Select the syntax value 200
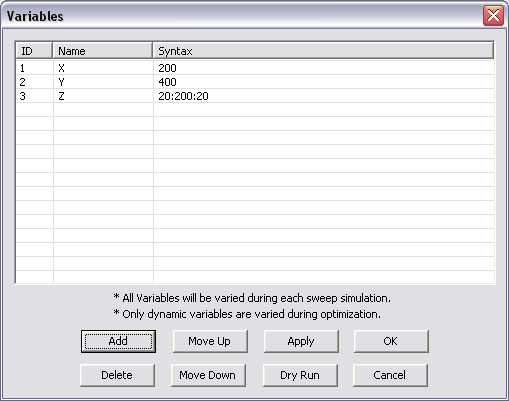This screenshot has width=509, height=401. [167, 68]
